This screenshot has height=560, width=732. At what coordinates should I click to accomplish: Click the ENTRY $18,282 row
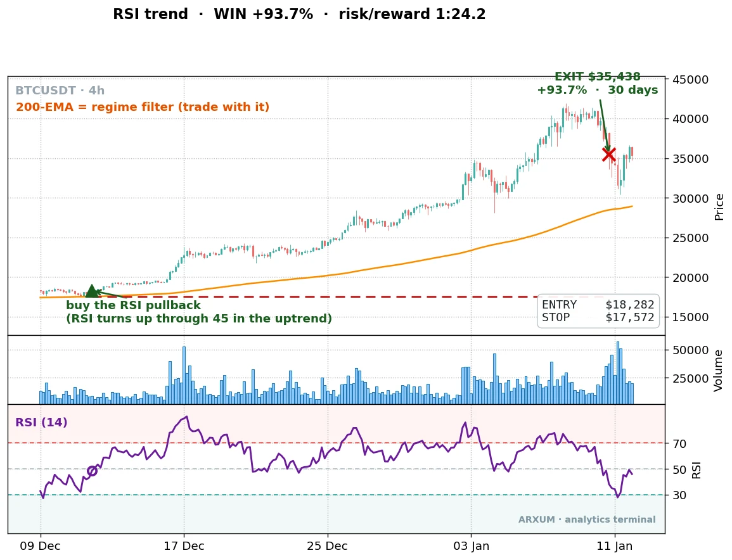tap(598, 305)
